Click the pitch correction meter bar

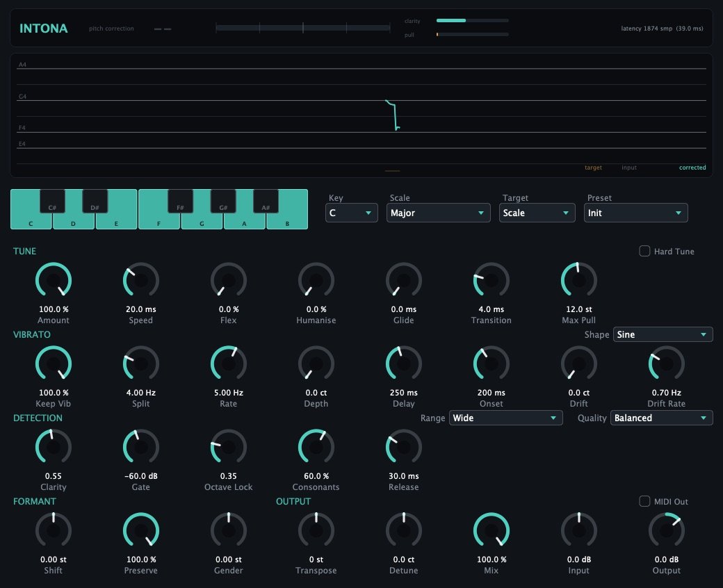[303, 28]
